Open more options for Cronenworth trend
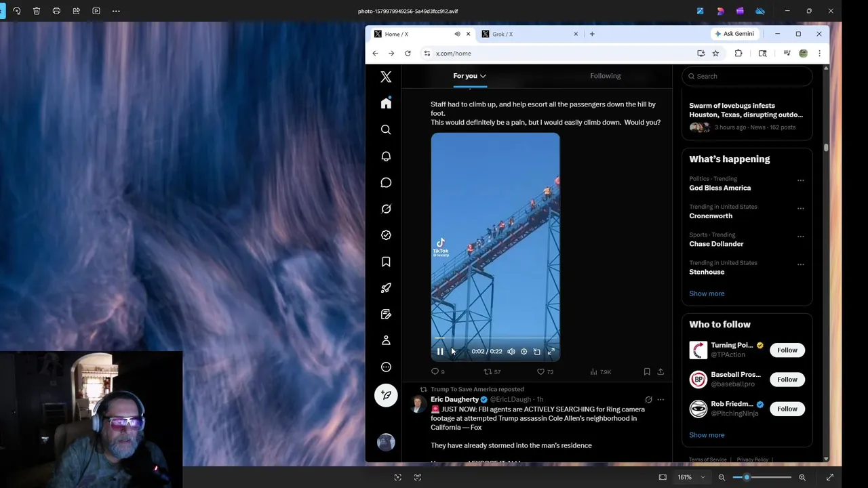868x488 pixels. click(801, 208)
